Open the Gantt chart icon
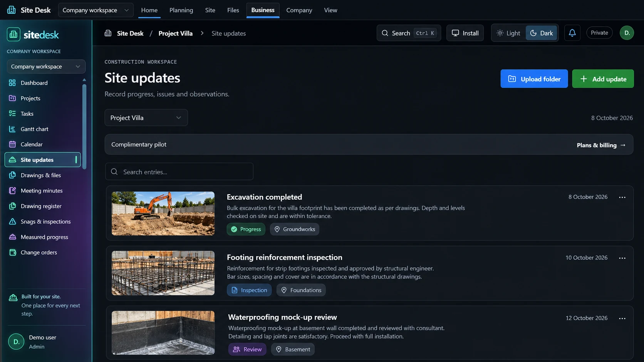Screen dimensions: 644x362 [x=12, y=129]
